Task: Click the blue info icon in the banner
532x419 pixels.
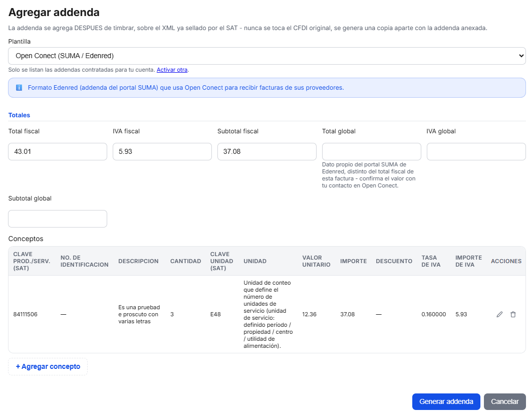Action: coord(20,88)
